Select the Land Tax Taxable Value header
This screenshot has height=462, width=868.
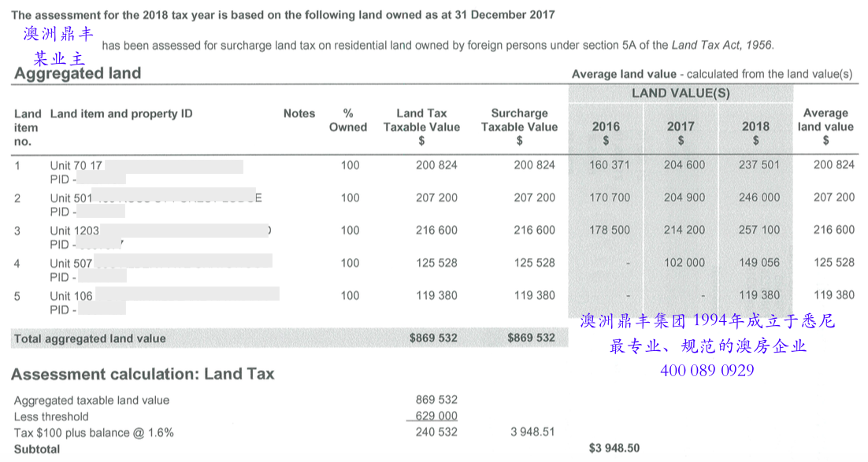click(x=421, y=126)
